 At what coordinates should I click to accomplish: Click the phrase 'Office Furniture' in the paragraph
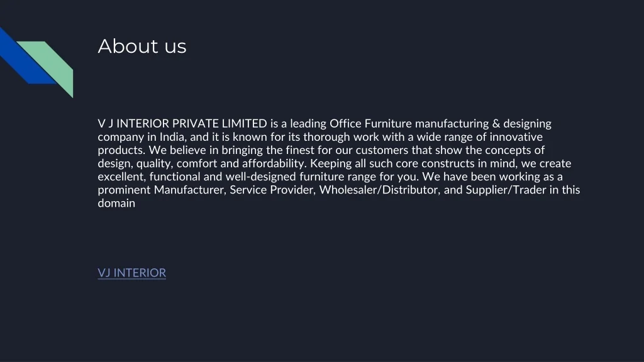coord(370,123)
